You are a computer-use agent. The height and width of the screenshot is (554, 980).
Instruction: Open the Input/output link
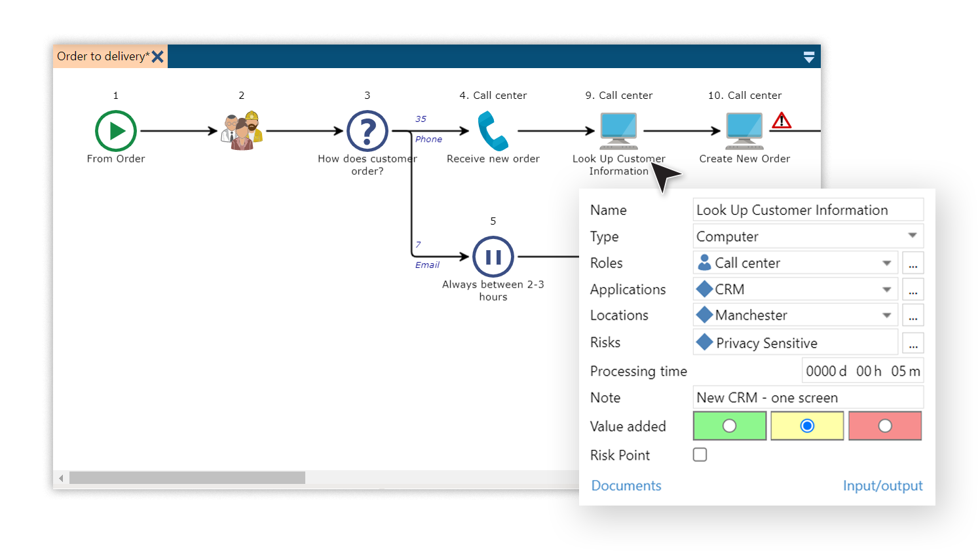(882, 485)
